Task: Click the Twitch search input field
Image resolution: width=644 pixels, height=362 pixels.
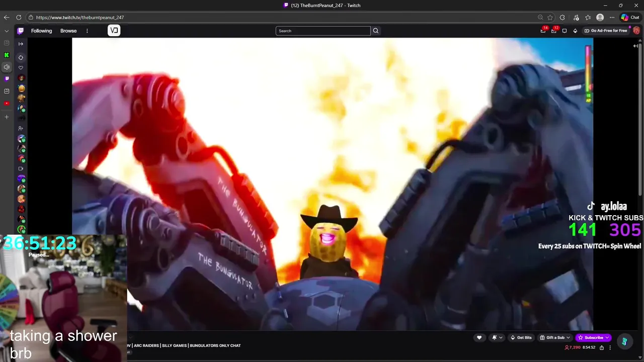Action: pyautogui.click(x=323, y=31)
